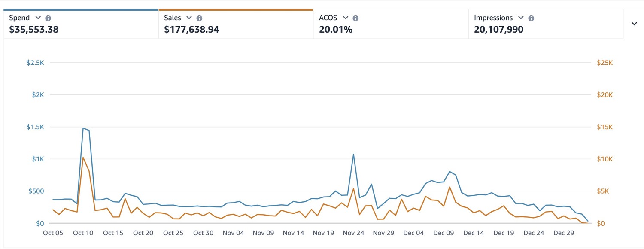The image size is (644, 249).
Task: Click the info icon next to Impressions
Action: [531, 18]
